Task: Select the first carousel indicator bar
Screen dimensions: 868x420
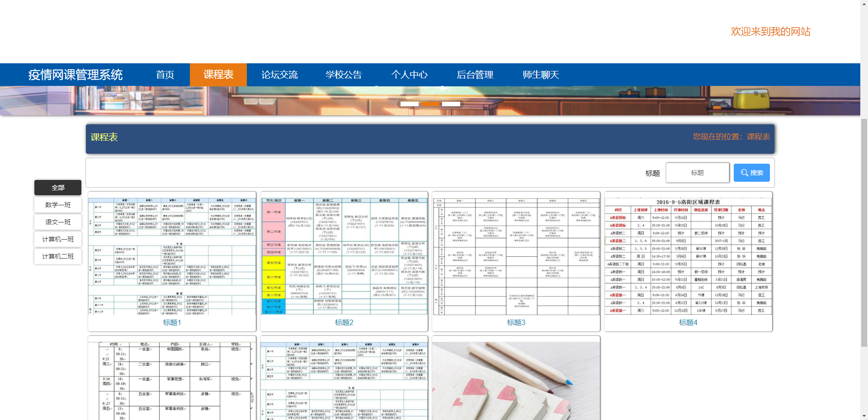Action: (410, 104)
